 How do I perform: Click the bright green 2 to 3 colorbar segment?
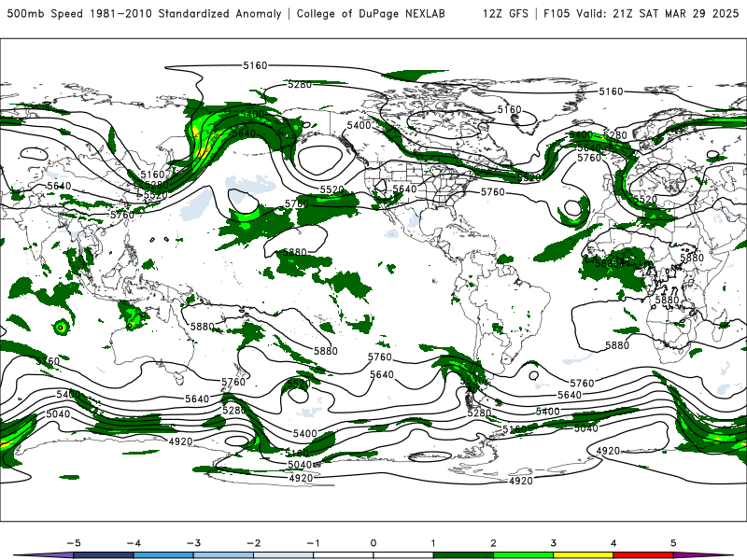[523, 555]
